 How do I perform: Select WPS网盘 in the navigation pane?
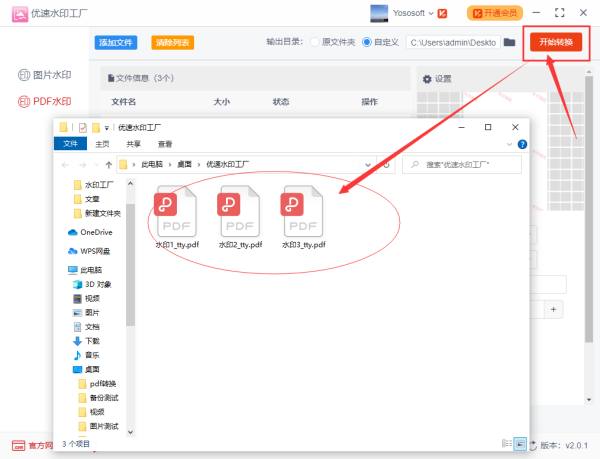click(89, 251)
